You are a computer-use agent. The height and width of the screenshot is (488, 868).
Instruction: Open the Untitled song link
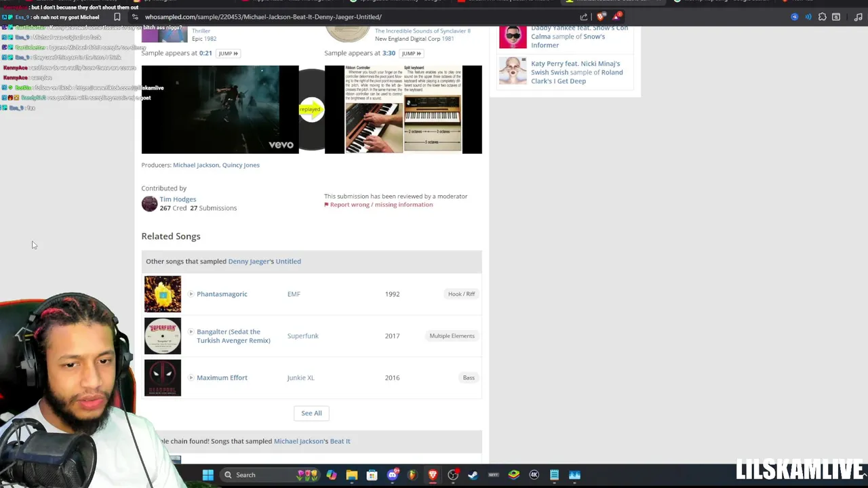[288, 261]
